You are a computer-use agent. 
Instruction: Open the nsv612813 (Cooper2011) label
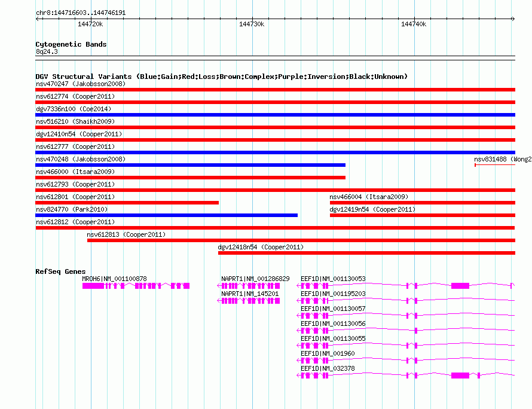click(126, 234)
